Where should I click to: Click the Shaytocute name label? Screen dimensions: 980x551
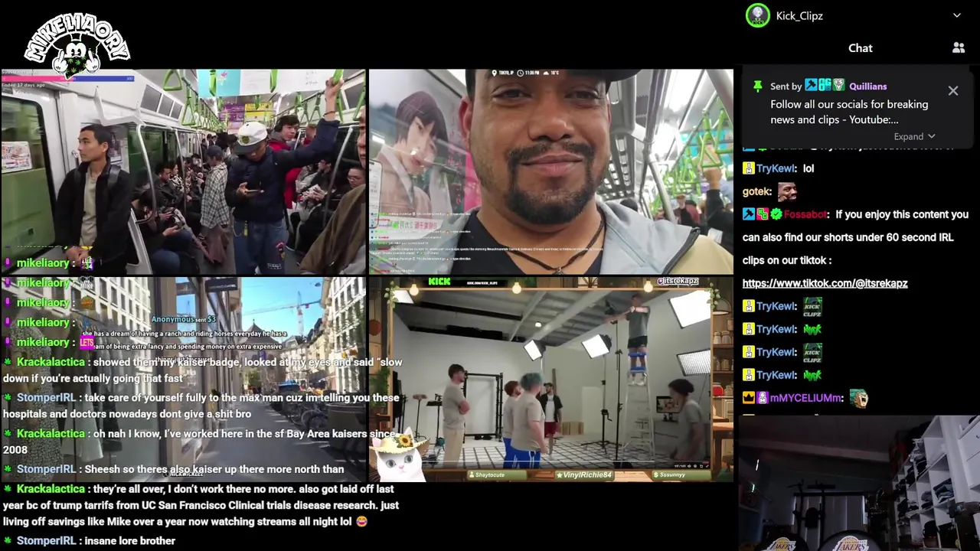pos(490,475)
